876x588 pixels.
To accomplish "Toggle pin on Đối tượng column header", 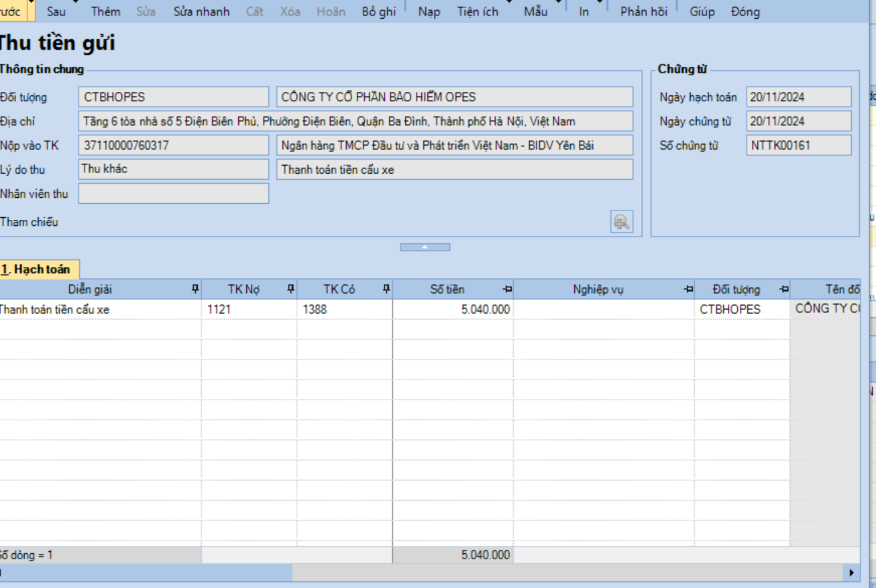I will (784, 289).
